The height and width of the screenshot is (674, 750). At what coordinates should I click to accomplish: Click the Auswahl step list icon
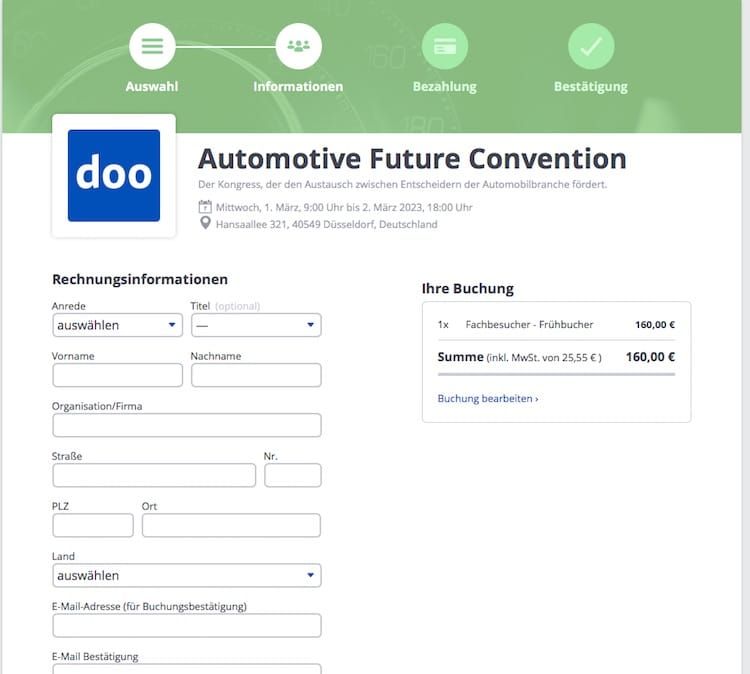tap(152, 46)
